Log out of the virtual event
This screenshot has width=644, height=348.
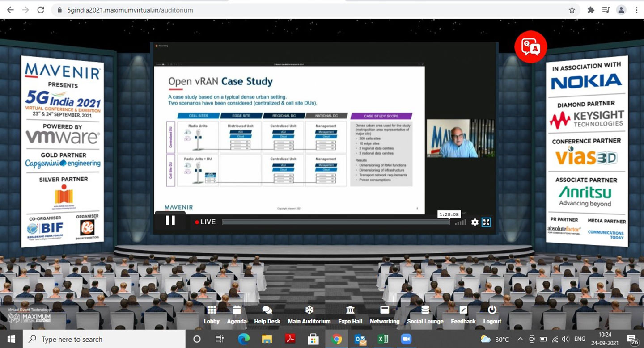tap(492, 315)
